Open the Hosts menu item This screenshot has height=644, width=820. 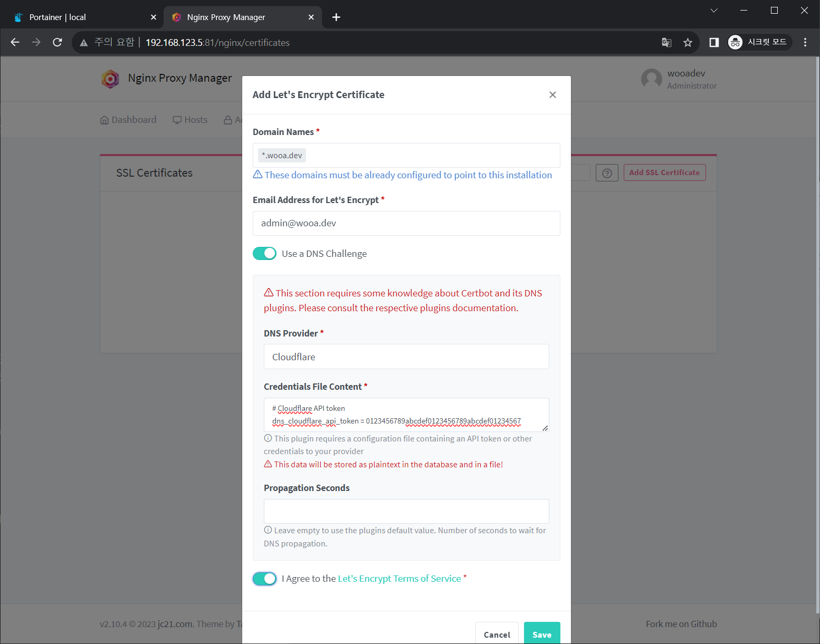pos(190,120)
